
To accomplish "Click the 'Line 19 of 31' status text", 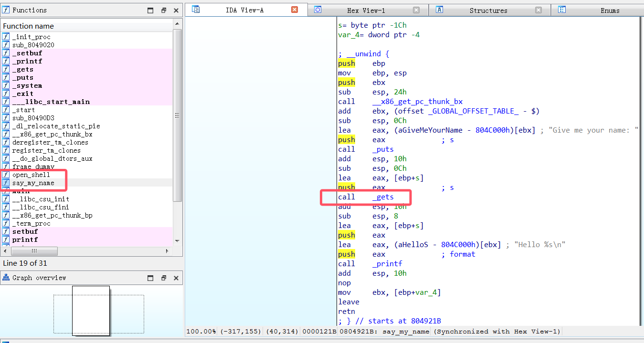I will [25, 263].
